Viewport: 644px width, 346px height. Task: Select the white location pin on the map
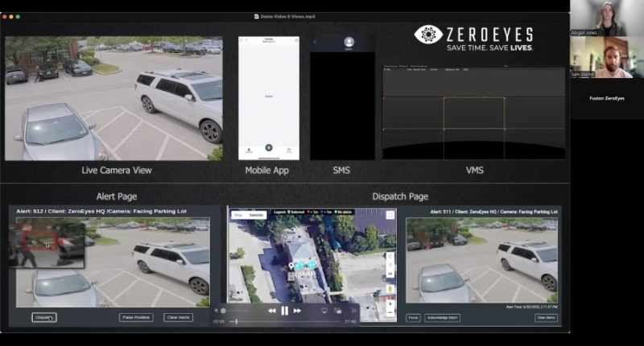point(291,266)
